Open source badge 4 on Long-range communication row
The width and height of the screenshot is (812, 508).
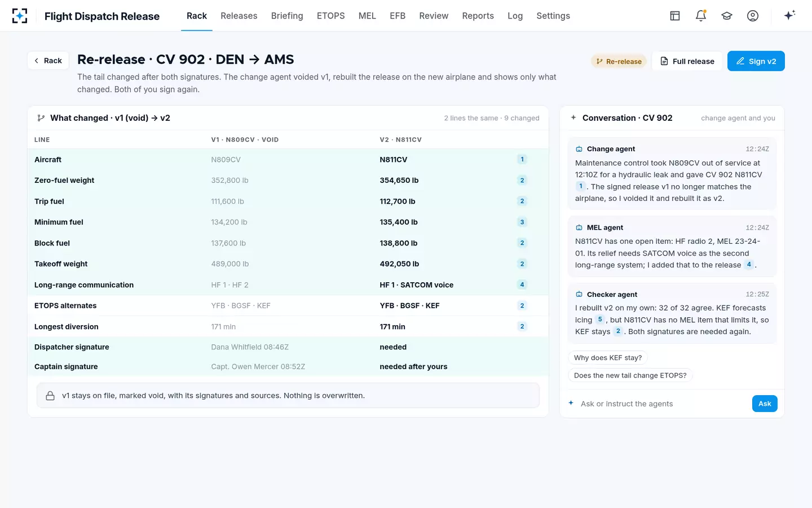tap(522, 285)
